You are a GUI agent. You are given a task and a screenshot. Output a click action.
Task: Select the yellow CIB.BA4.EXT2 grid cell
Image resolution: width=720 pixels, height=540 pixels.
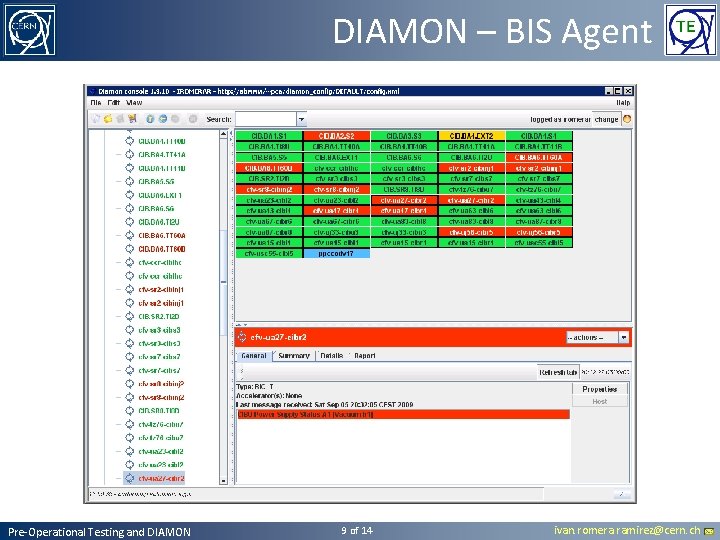[x=472, y=136]
